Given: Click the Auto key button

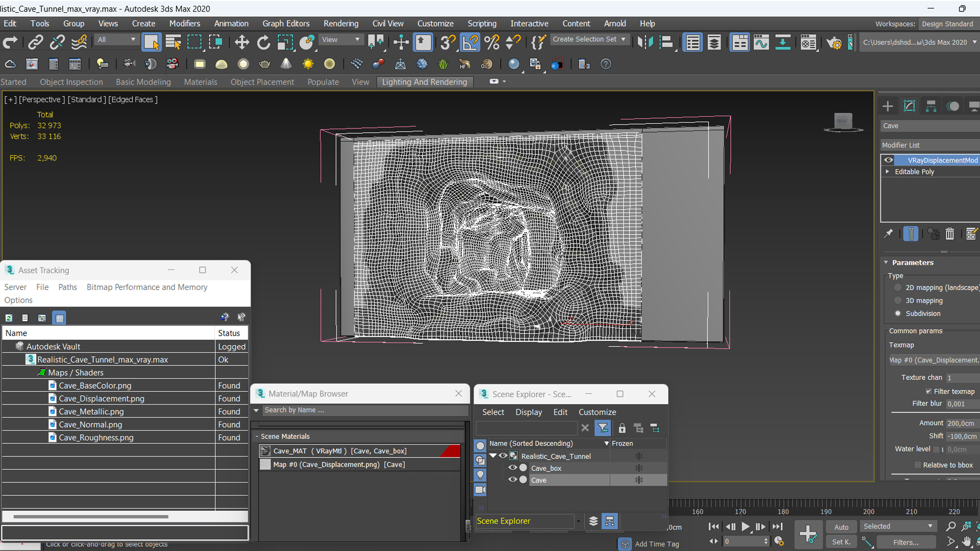Looking at the screenshot, I should point(841,527).
